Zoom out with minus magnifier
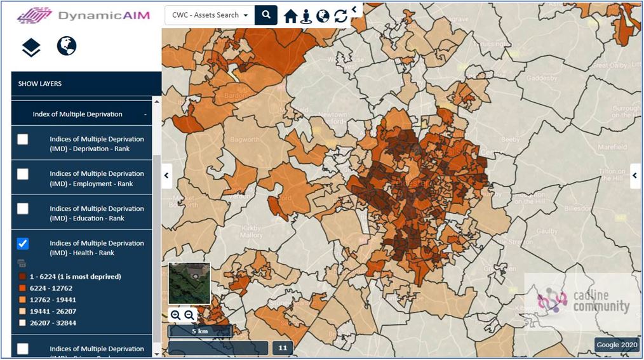This screenshot has height=360, width=644. point(189,315)
